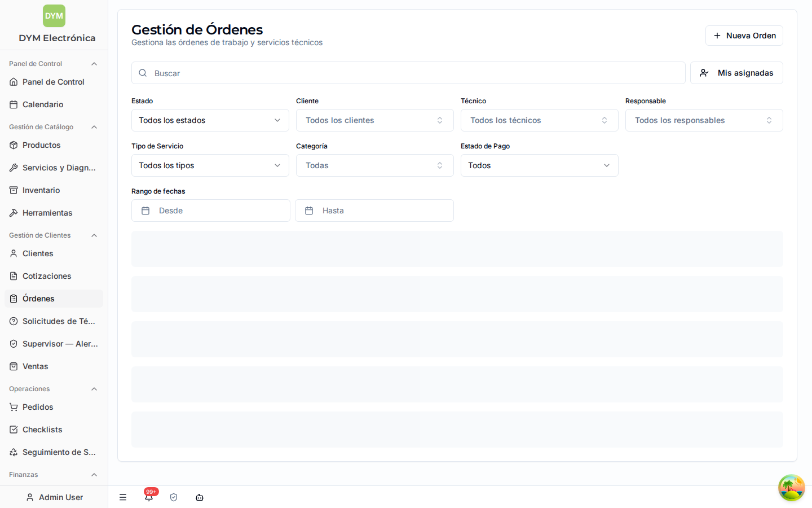The width and height of the screenshot is (812, 508).
Task: Open the notifications bell icon
Action: (x=149, y=497)
